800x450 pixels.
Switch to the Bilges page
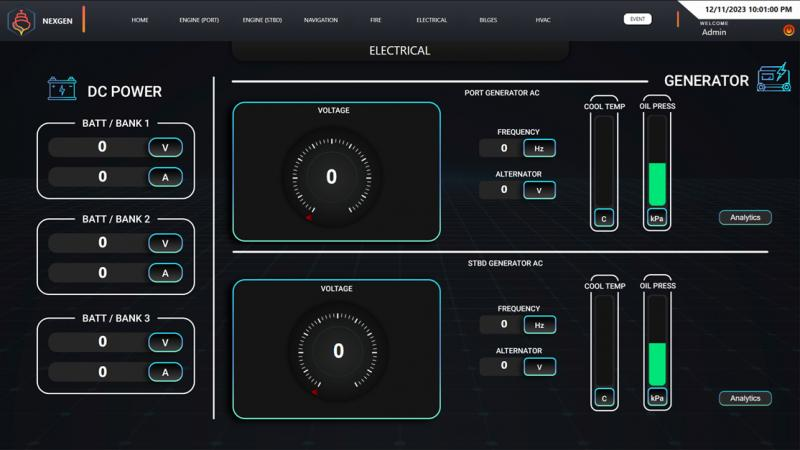[x=488, y=20]
